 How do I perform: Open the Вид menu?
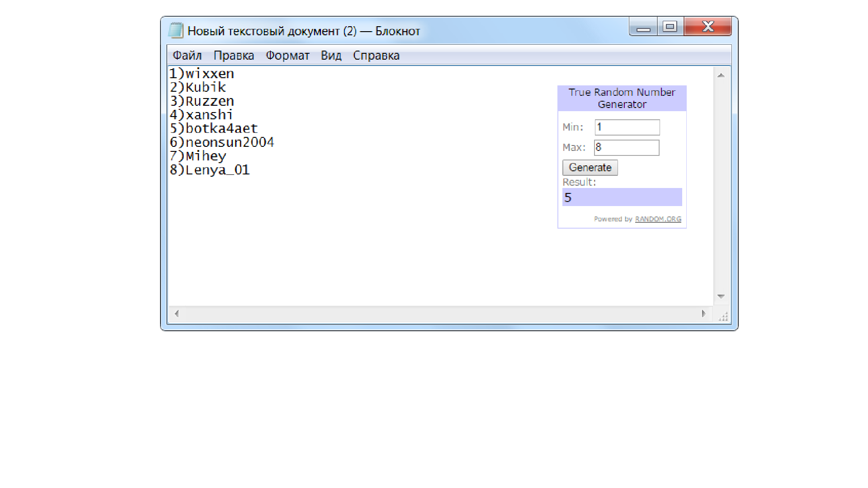pyautogui.click(x=331, y=56)
